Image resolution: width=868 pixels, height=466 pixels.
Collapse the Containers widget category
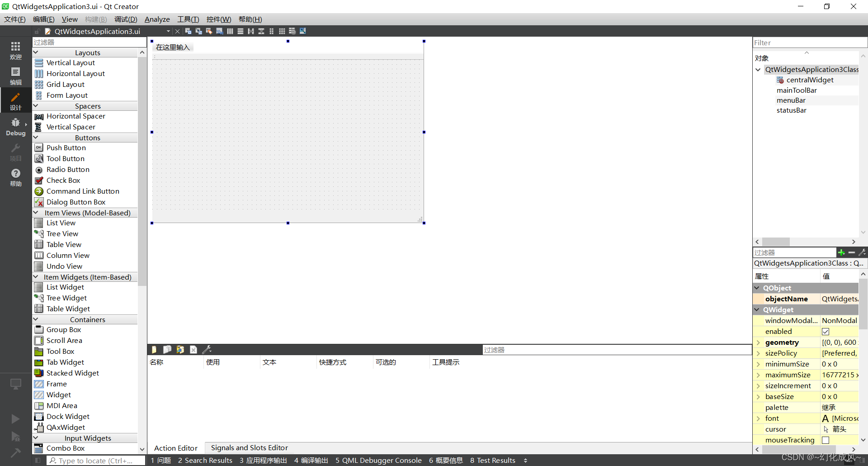pos(36,319)
